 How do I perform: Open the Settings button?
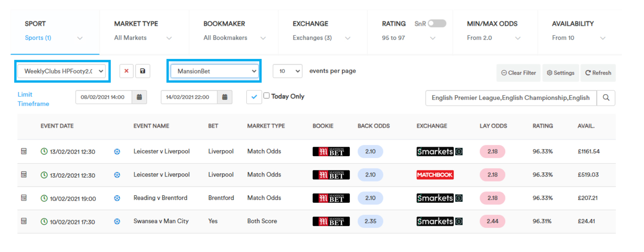pos(561,73)
